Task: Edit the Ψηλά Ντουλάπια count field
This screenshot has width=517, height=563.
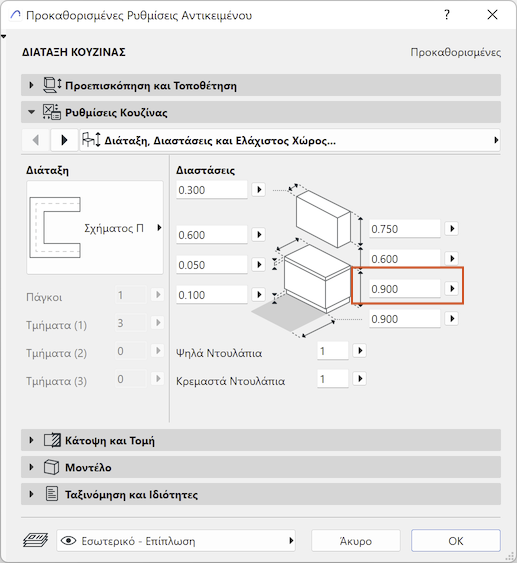Action: [x=333, y=351]
